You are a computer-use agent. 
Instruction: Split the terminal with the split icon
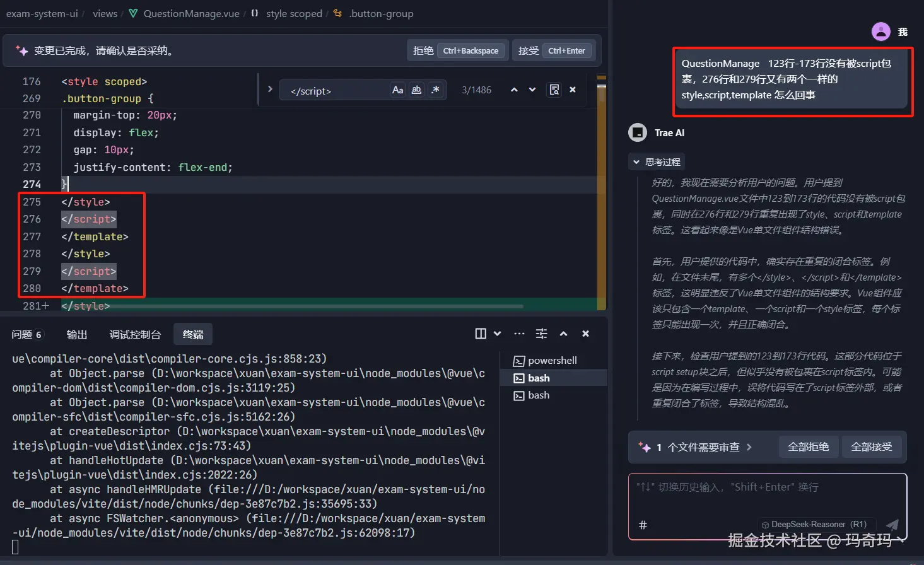[481, 334]
